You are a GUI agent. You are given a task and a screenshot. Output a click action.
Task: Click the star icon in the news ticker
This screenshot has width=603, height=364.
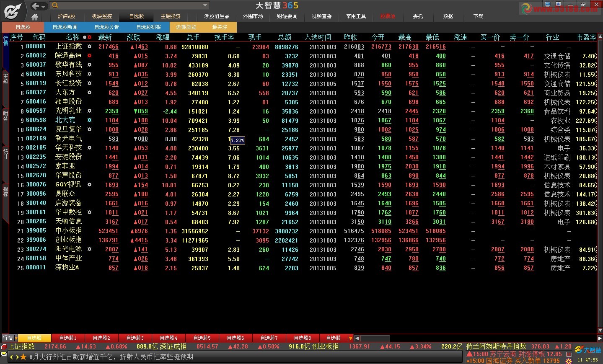click(23, 357)
